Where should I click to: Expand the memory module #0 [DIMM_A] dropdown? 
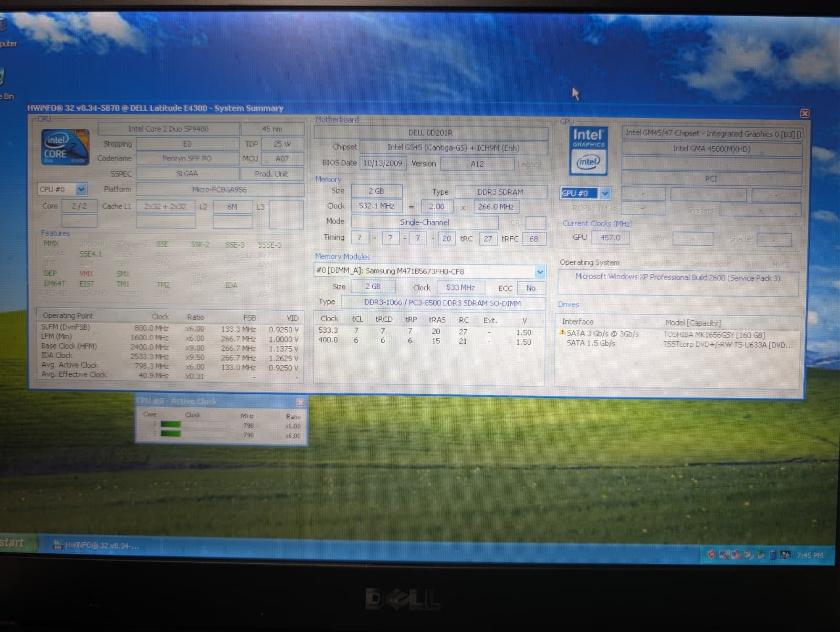(540, 271)
